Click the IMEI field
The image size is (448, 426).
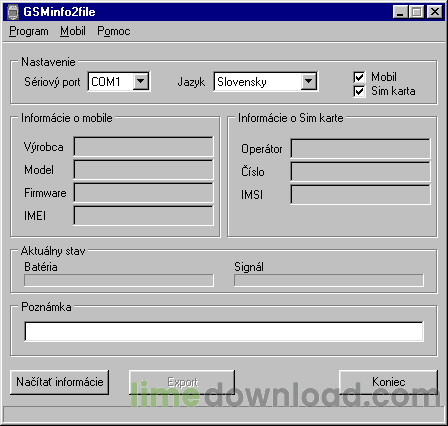[143, 216]
